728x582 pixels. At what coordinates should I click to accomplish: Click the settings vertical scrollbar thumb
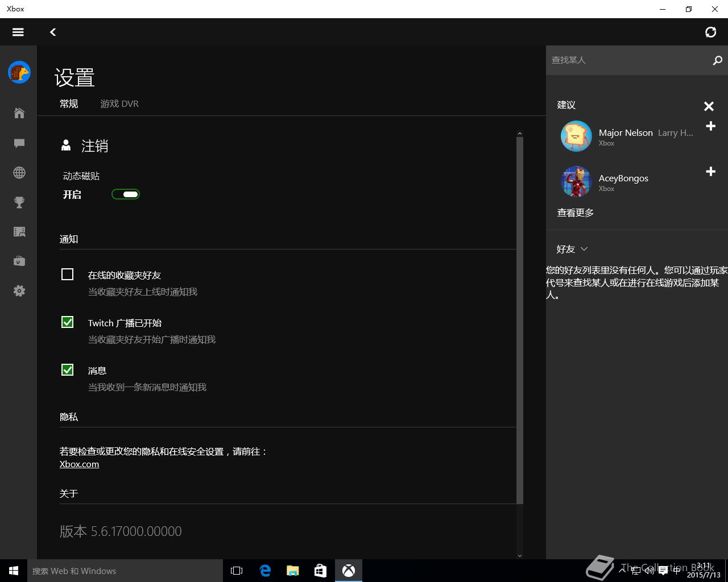[520, 320]
